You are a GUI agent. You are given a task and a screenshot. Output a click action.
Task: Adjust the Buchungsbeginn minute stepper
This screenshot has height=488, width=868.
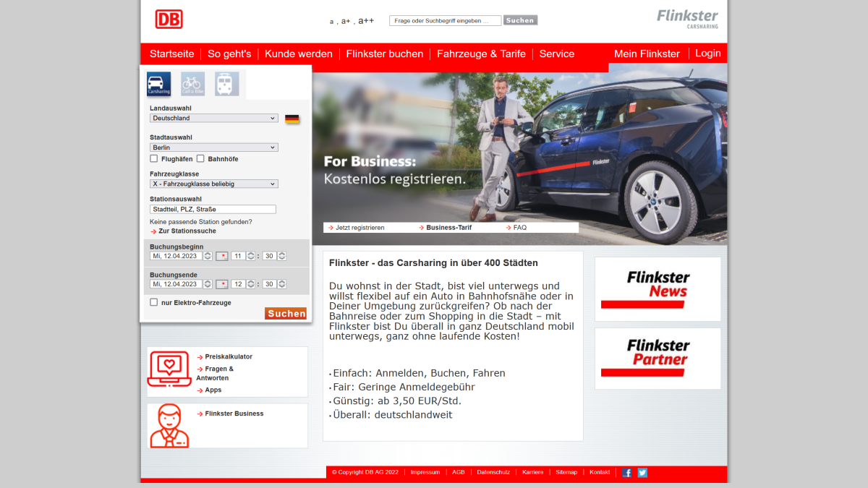point(282,256)
